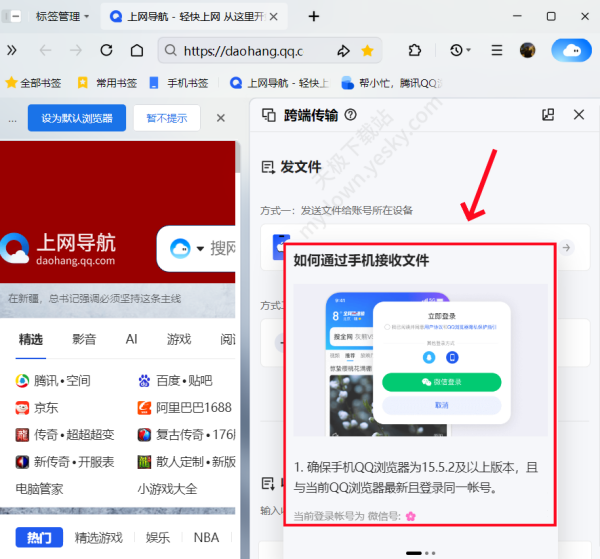Close the 跨端传输 side panel
This screenshot has height=559, width=600.
pyautogui.click(x=578, y=115)
